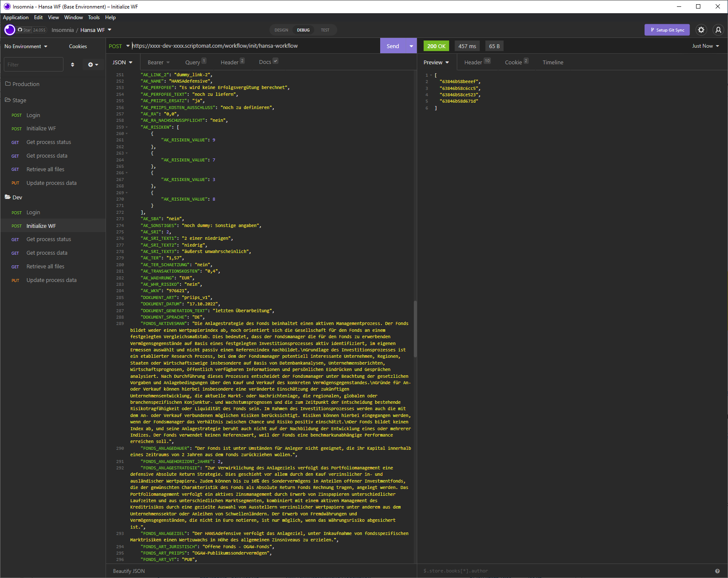Focus the sidebar Filter field
Screen dimensions: 728x578
(x=34, y=65)
